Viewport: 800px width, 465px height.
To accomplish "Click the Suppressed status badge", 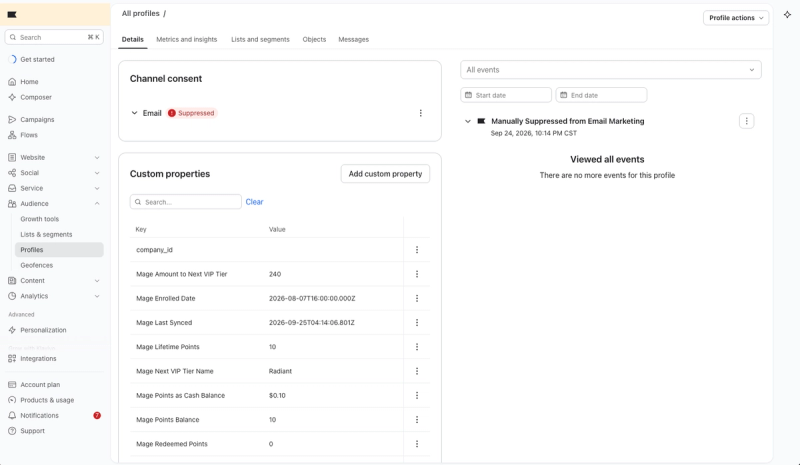I will [192, 113].
